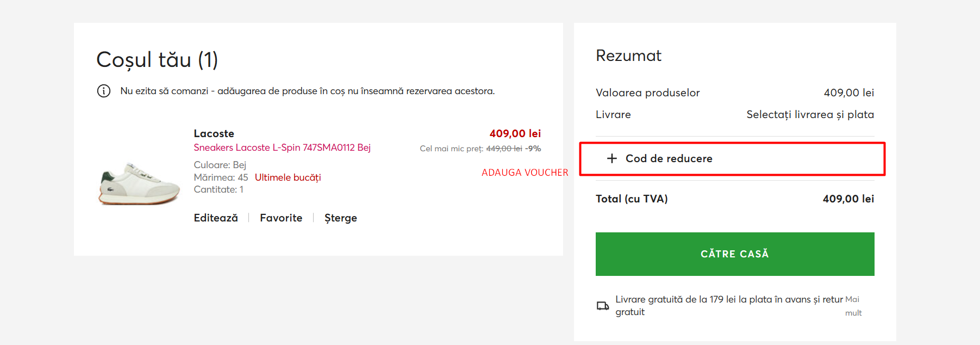Click the Cel mai mic preț text

click(451, 149)
